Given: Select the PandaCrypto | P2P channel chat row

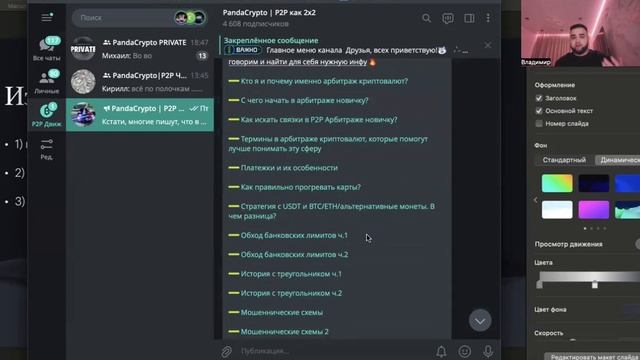Looking at the screenshot, I should coord(140,115).
